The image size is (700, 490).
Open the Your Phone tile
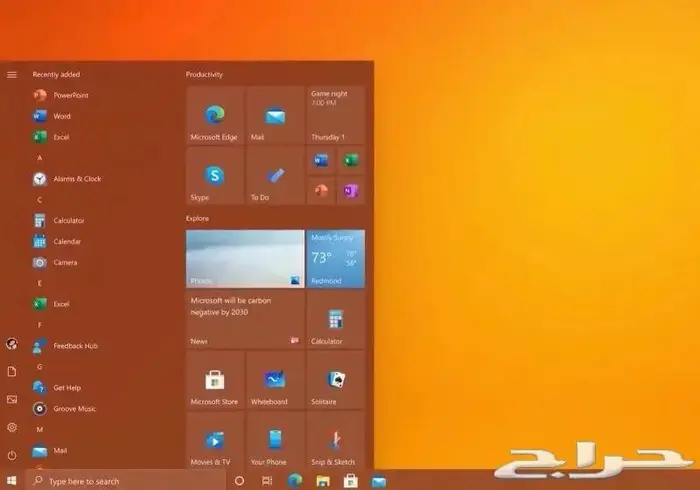click(x=275, y=440)
